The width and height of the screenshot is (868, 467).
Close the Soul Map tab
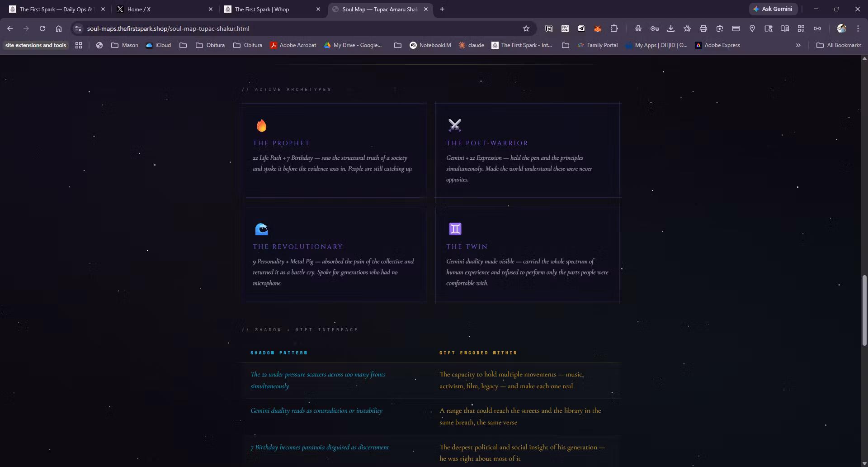[426, 9]
